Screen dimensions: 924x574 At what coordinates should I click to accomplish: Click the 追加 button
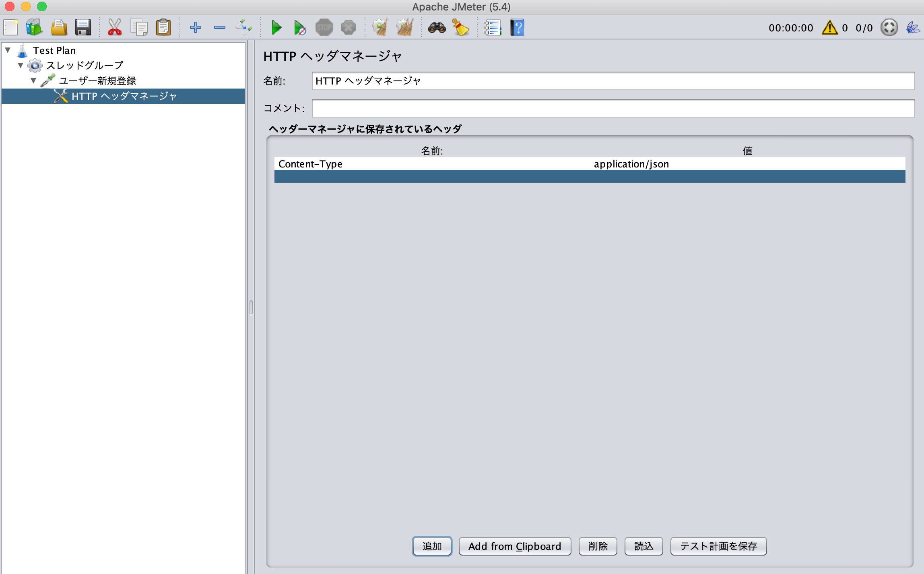pos(432,546)
